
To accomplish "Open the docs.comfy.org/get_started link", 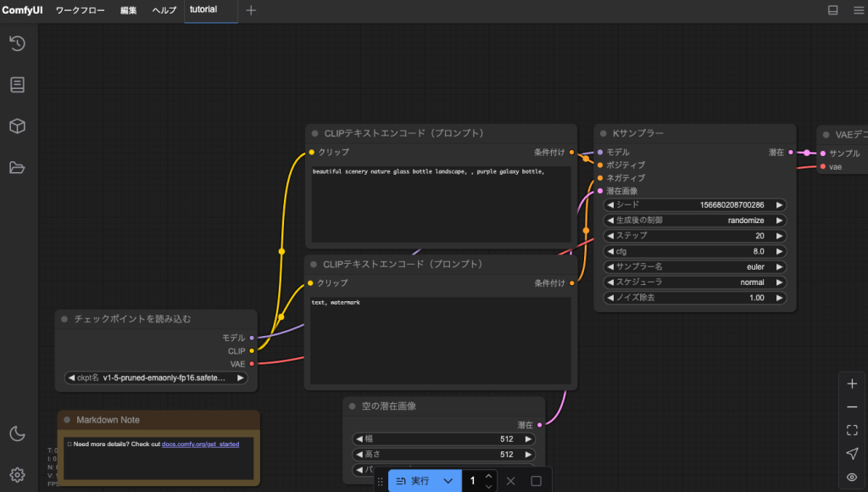I will (200, 444).
